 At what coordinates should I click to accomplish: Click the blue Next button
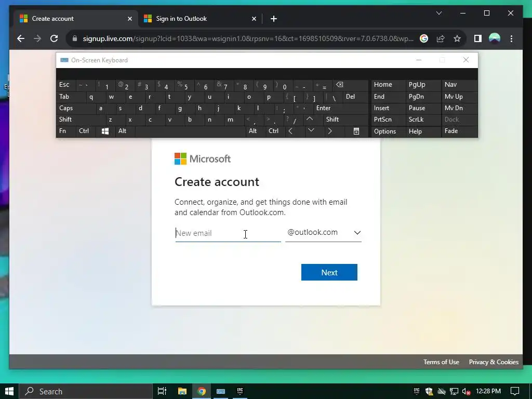click(329, 272)
